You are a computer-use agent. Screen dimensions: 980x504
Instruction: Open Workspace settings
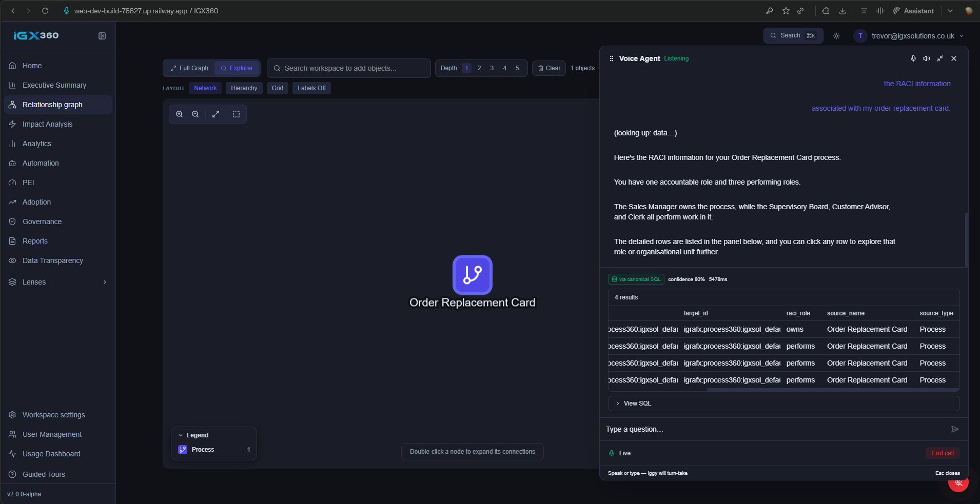pyautogui.click(x=58, y=415)
